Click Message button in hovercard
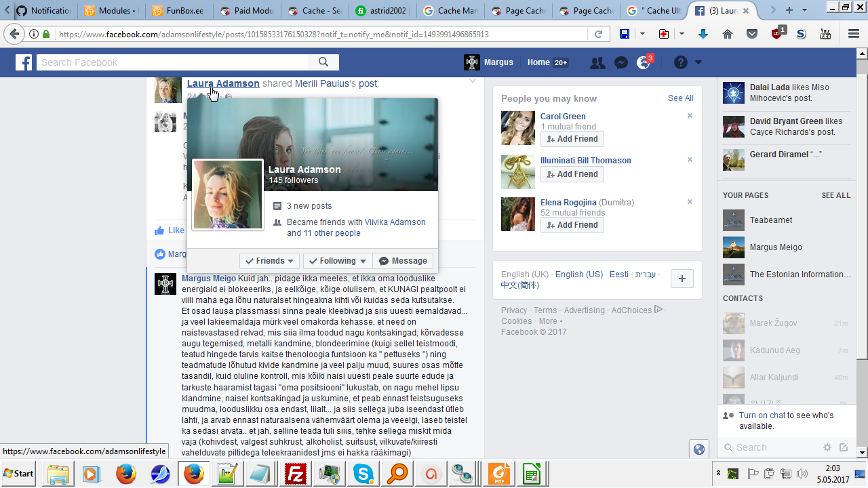Image resolution: width=868 pixels, height=488 pixels. tap(403, 261)
